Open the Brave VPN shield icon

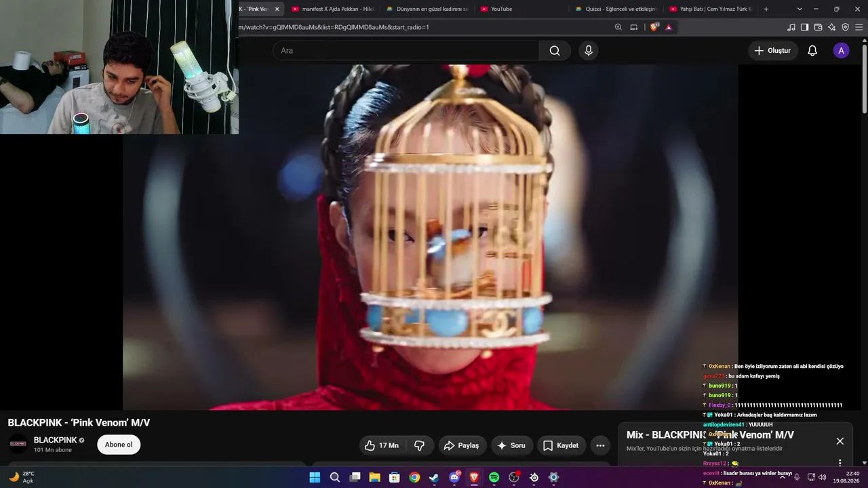845,27
